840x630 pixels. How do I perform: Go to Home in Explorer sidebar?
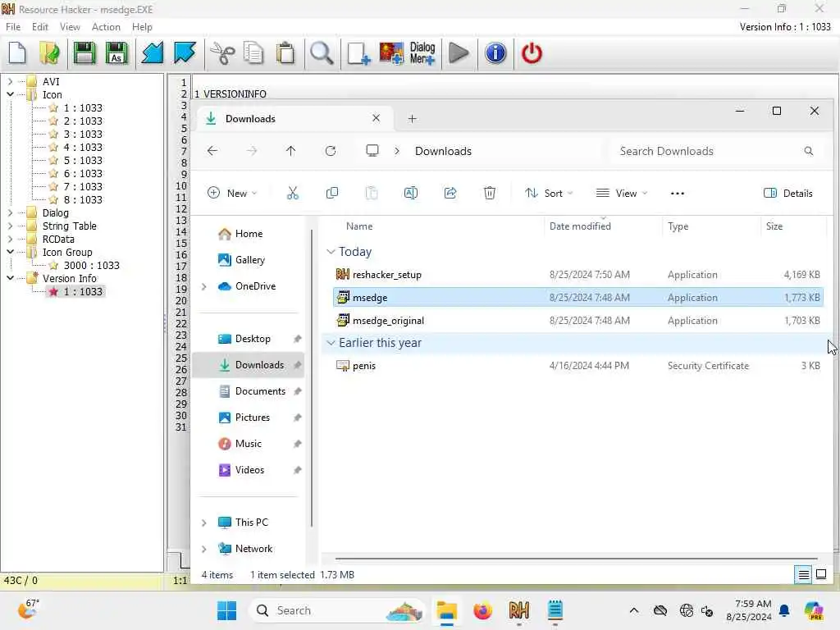(x=249, y=234)
